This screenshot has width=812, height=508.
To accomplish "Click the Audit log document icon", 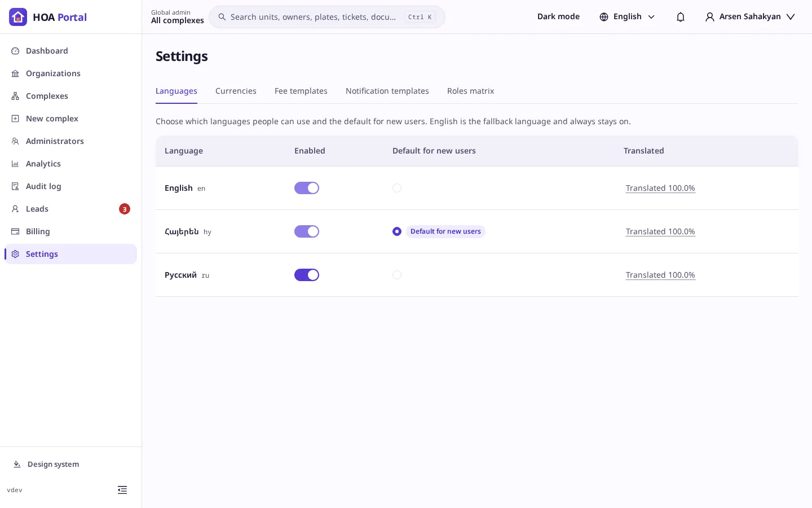I will 15,186.
